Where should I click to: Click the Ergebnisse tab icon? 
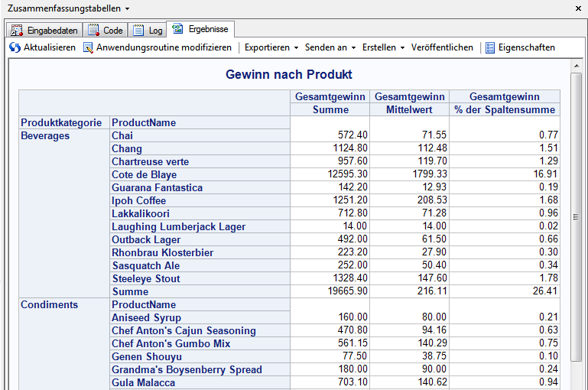177,28
